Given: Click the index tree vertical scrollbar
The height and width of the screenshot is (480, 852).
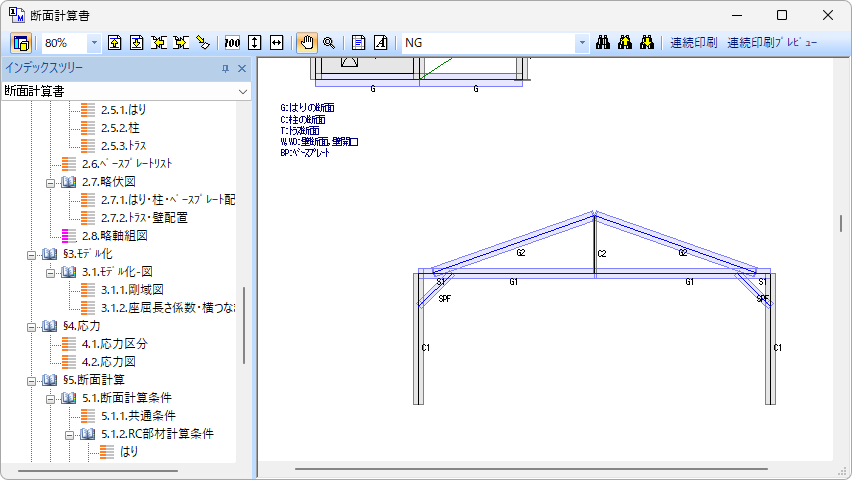Looking at the screenshot, I should [243, 330].
